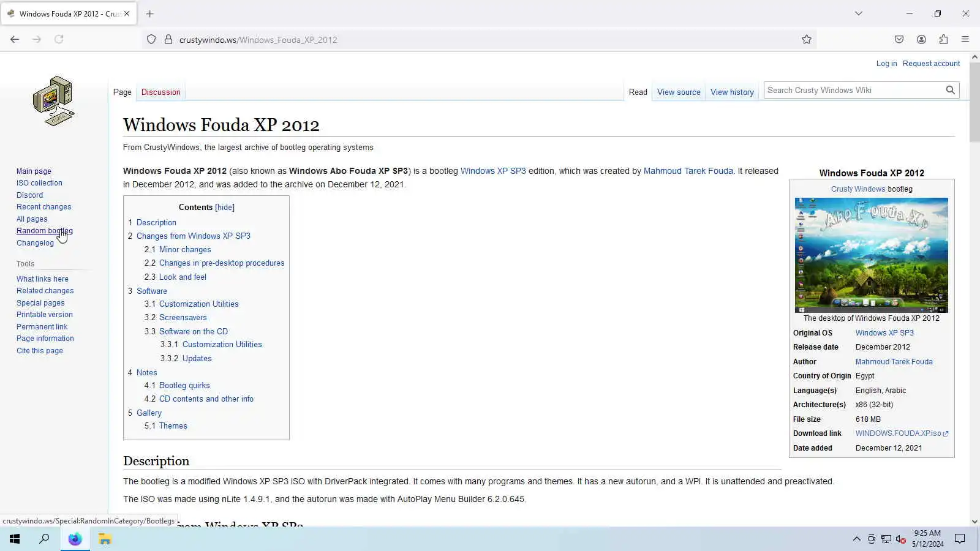Open the Windows Start menu
The height and width of the screenshot is (551, 980).
15,539
